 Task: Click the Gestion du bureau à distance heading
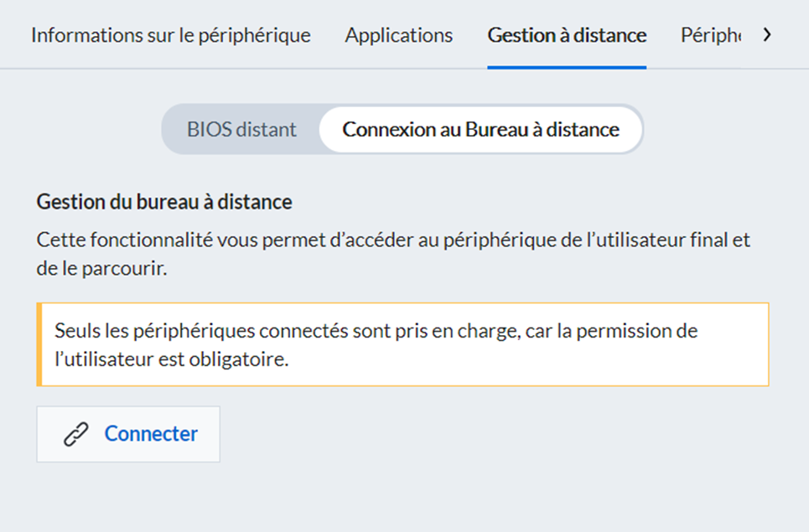point(164,202)
